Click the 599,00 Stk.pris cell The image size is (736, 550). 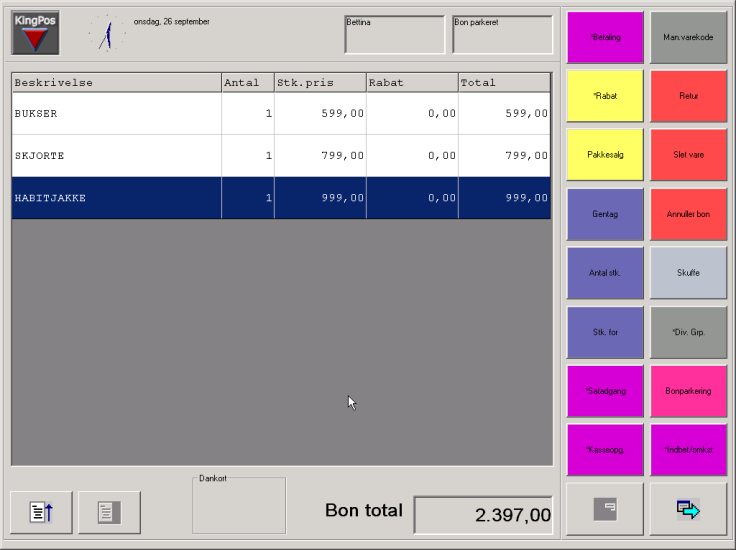tap(320, 114)
